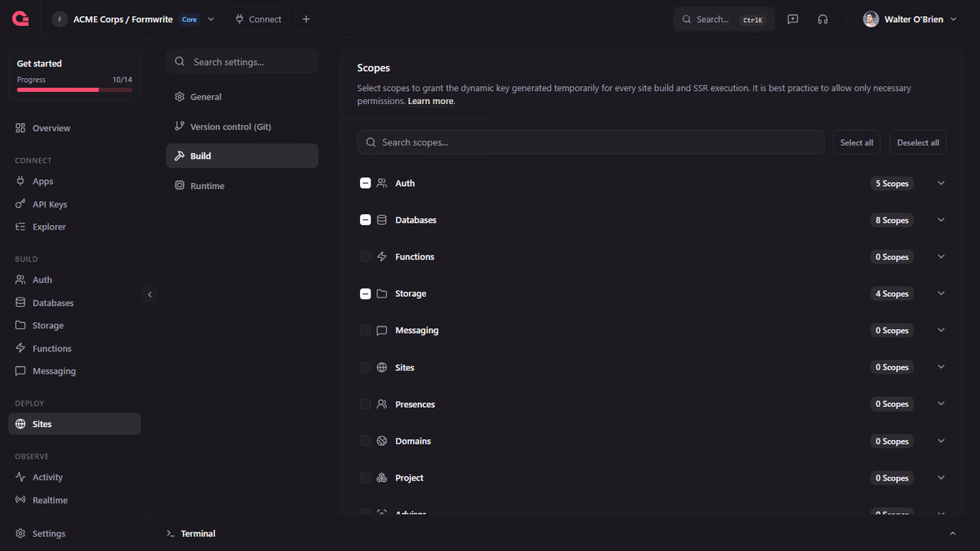Image resolution: width=980 pixels, height=551 pixels.
Task: Select the Build settings section
Action: coord(242,156)
